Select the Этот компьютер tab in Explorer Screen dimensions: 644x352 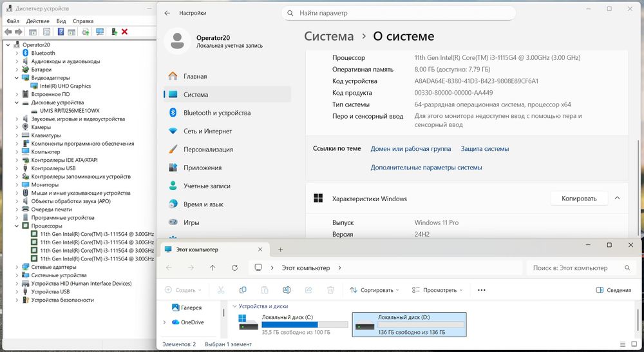click(x=214, y=249)
